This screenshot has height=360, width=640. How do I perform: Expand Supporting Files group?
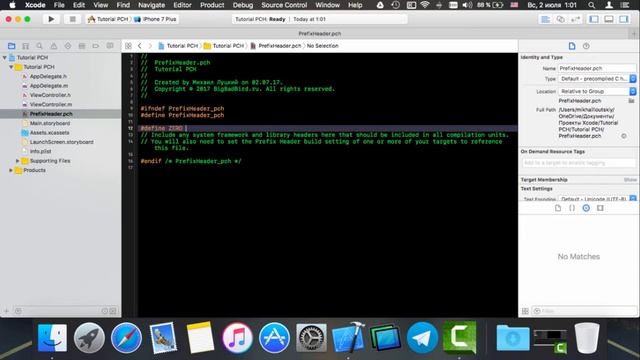18,161
